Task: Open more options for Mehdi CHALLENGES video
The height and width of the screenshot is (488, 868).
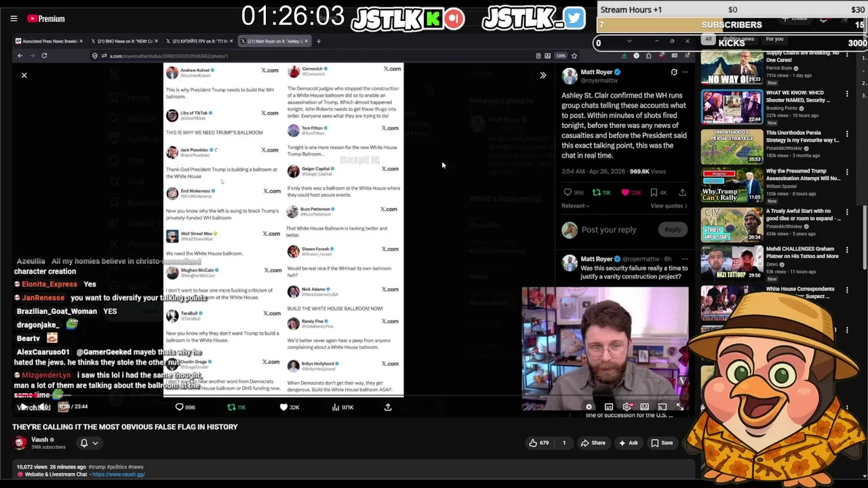Action: (x=847, y=251)
